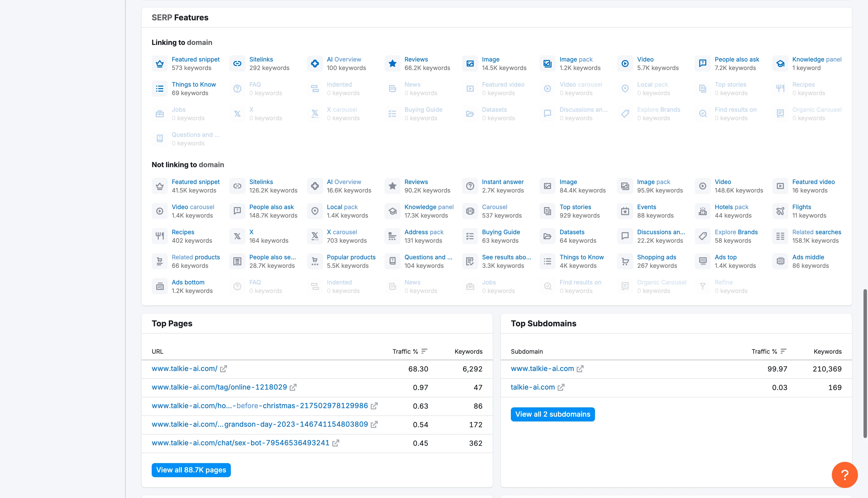Screen dimensions: 868x498
Task: Sort Top Pages by Traffic % column
Action: (x=410, y=351)
